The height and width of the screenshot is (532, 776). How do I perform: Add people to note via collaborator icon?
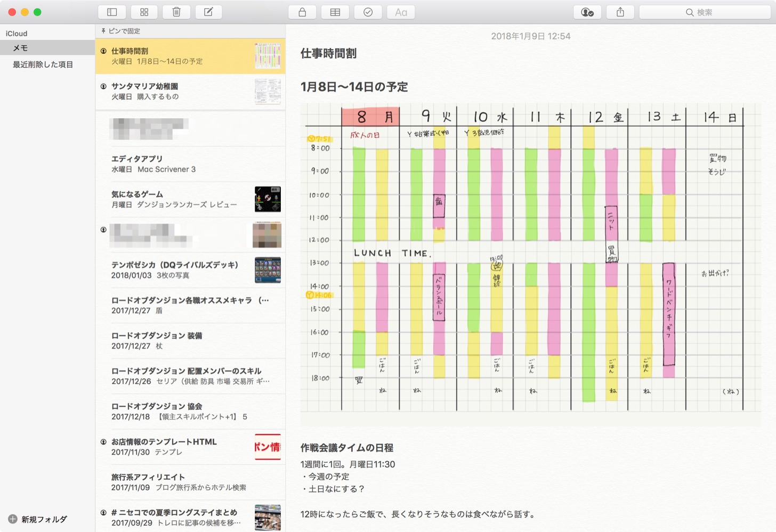587,12
